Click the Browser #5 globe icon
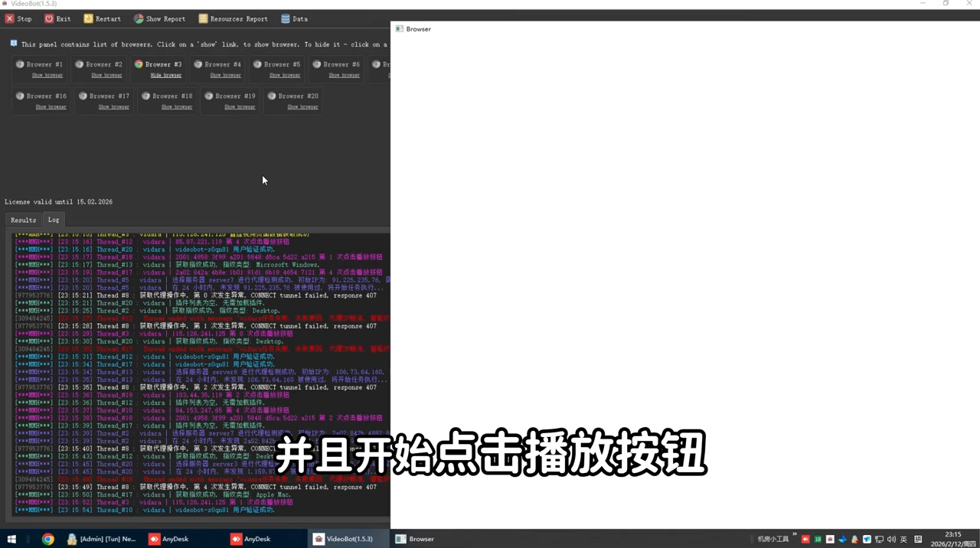The width and height of the screenshot is (980, 548). click(x=257, y=64)
